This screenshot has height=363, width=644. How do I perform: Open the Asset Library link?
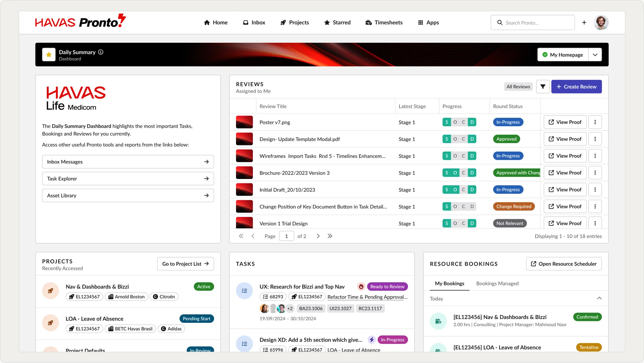128,196
